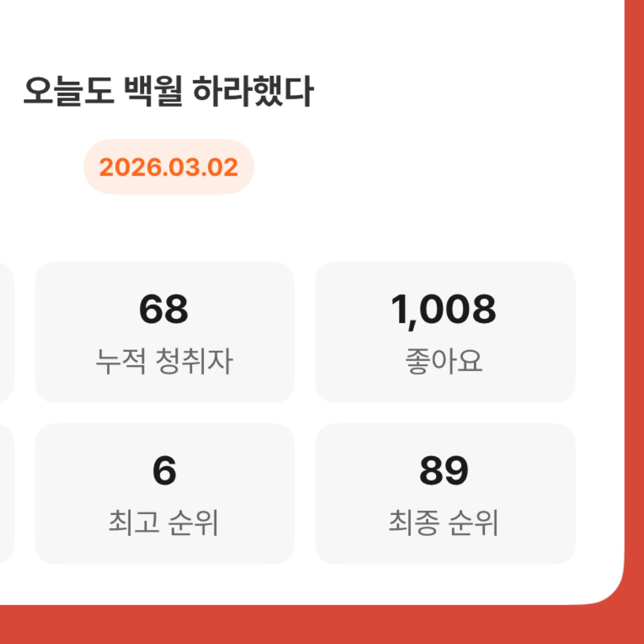
Task: Open the 최종 순위 stat card
Action: click(x=445, y=494)
